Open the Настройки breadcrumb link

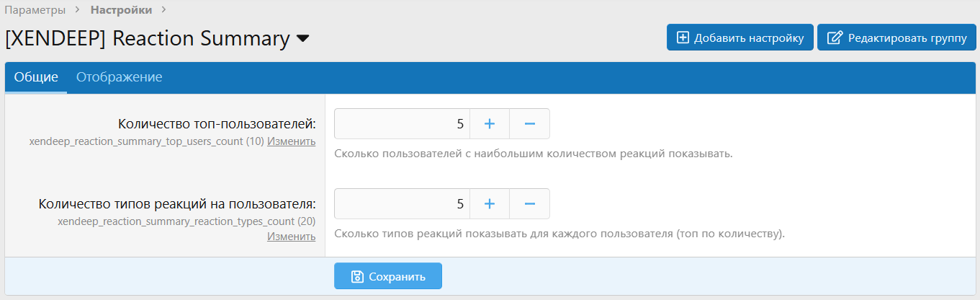tap(121, 10)
